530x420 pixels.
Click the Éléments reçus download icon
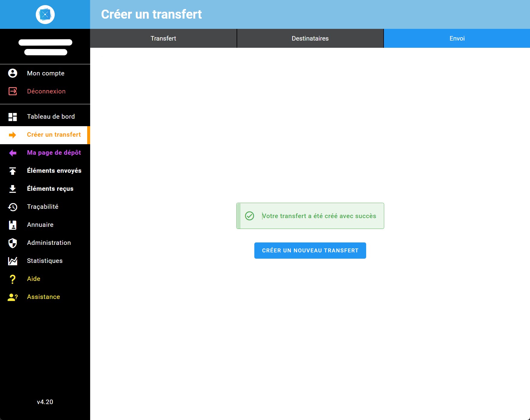coord(12,189)
